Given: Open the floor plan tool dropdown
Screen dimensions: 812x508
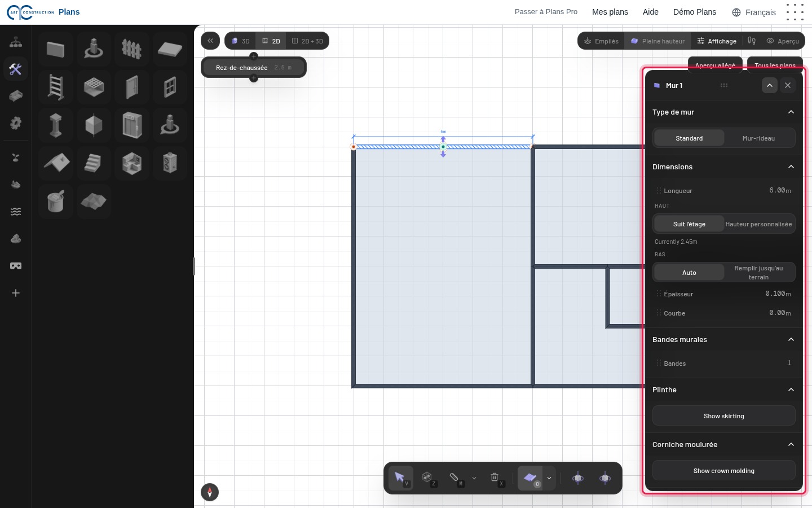Looking at the screenshot, I should [x=549, y=478].
